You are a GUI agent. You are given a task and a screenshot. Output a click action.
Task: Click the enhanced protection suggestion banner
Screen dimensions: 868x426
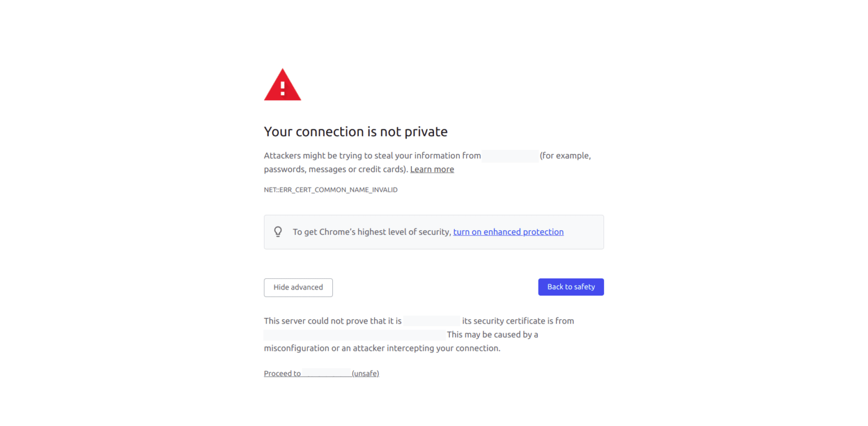(433, 232)
